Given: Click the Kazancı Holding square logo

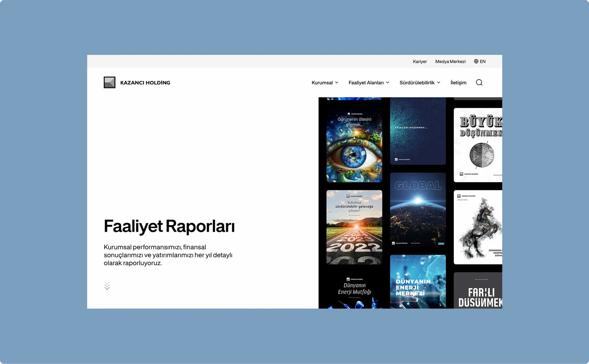Looking at the screenshot, I should (x=109, y=82).
